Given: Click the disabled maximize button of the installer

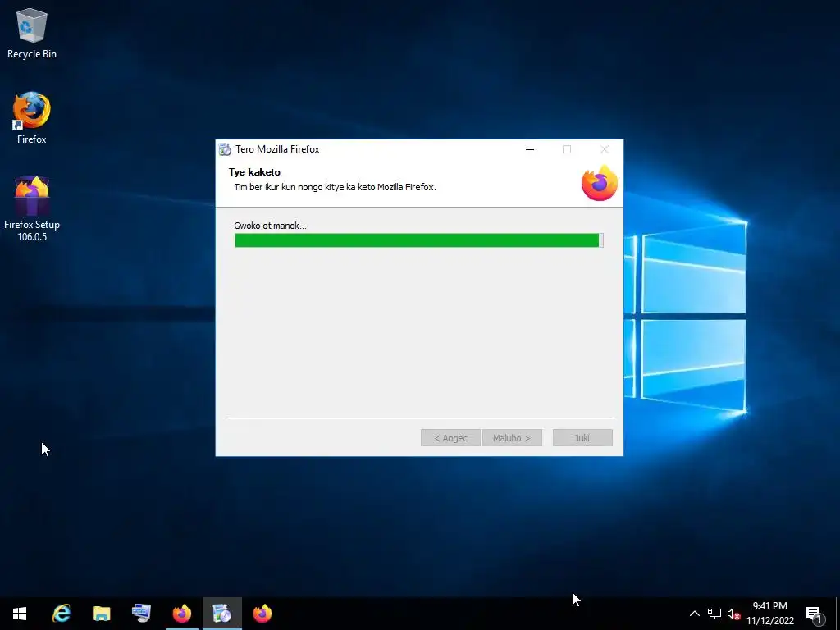Looking at the screenshot, I should pos(567,149).
